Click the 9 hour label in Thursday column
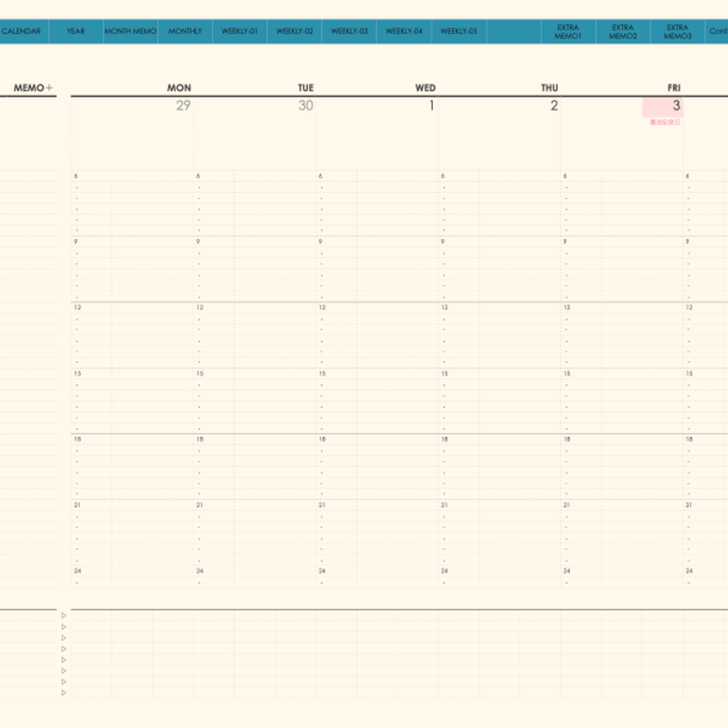This screenshot has height=728, width=728. pos(442,241)
